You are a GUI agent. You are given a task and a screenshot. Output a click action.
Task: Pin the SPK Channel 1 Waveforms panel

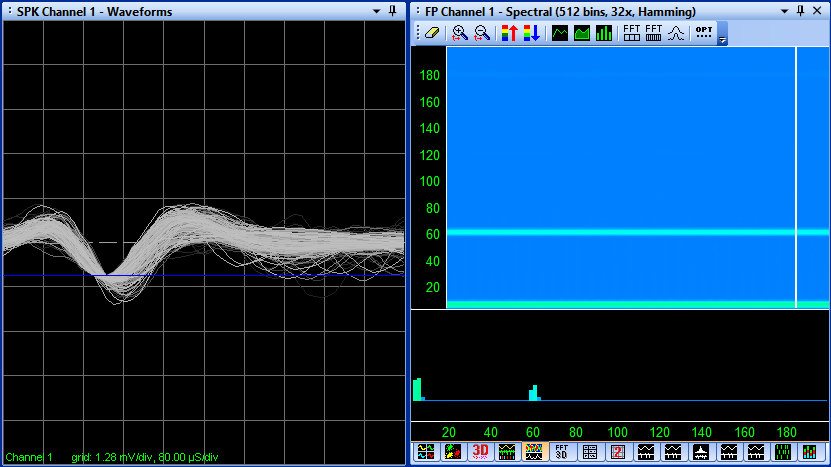point(393,11)
